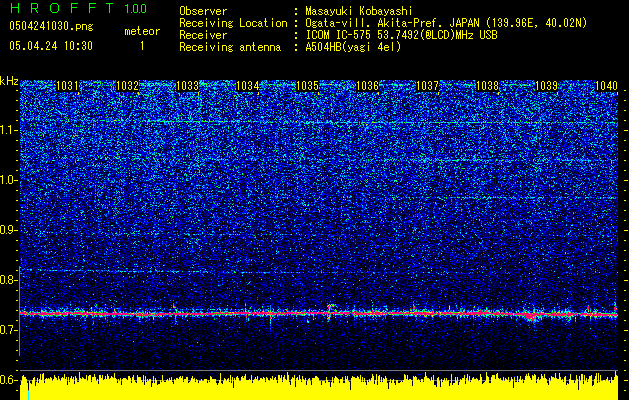Click the 1036 time marker
The height and width of the screenshot is (400, 629).
click(367, 86)
